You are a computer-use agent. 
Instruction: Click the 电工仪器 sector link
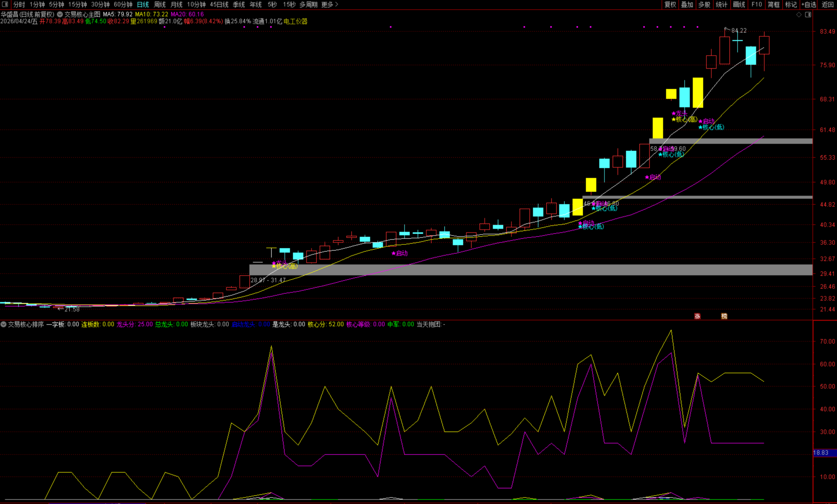pyautogui.click(x=295, y=21)
